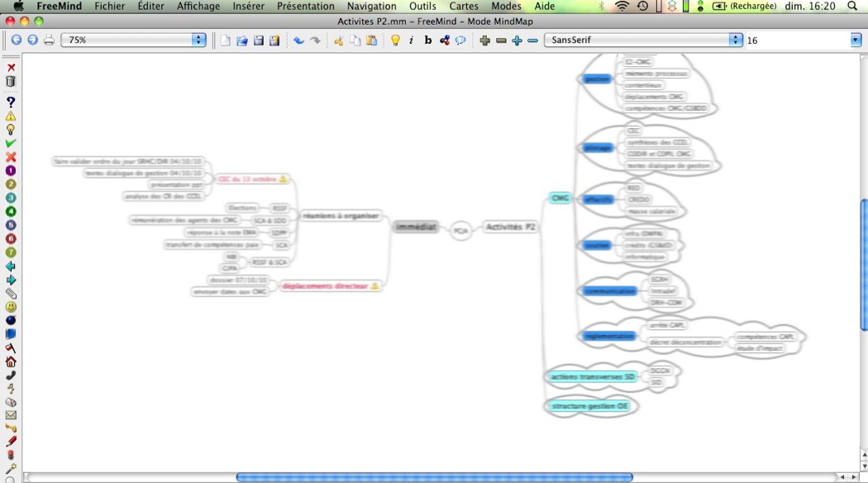Select the immédiat node

pyautogui.click(x=417, y=227)
